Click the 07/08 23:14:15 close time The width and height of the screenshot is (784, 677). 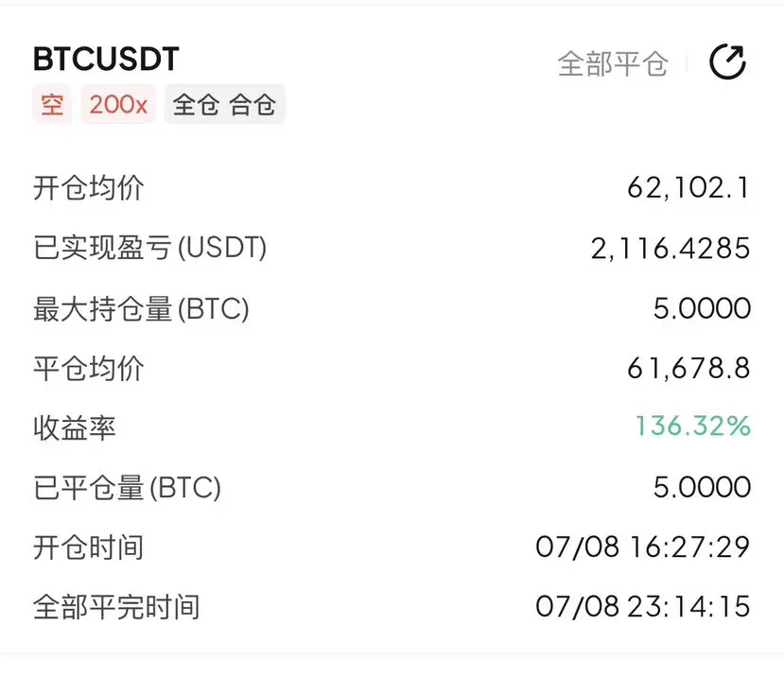tap(642, 606)
